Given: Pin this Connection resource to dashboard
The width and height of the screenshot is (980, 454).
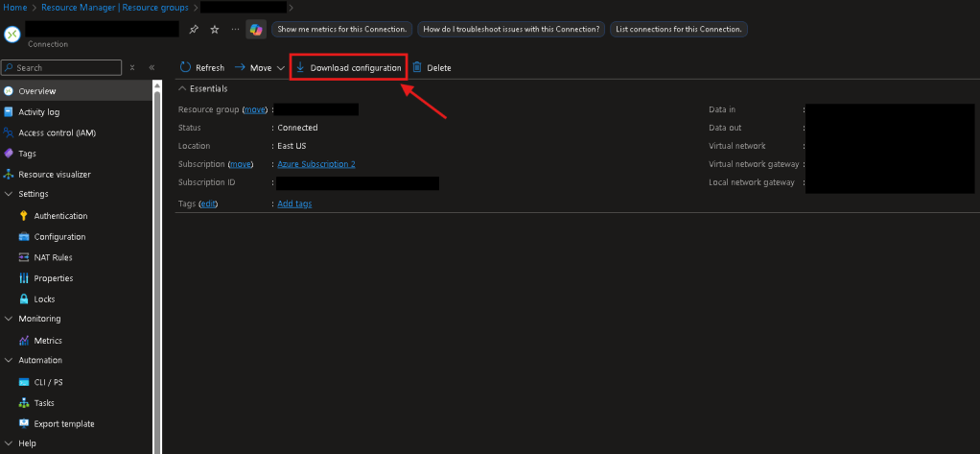Looking at the screenshot, I should pyautogui.click(x=194, y=29).
